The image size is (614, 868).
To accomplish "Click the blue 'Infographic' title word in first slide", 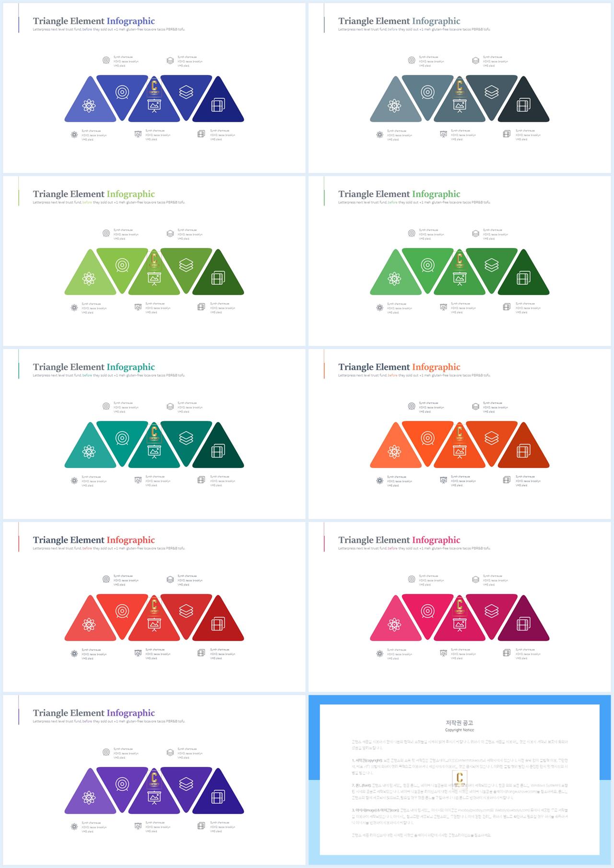I will (x=130, y=21).
